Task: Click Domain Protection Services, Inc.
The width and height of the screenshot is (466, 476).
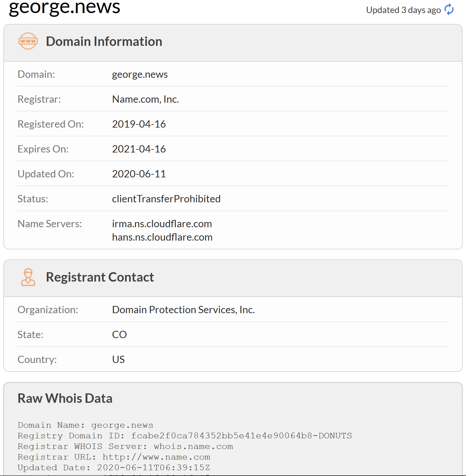Action: tap(184, 310)
